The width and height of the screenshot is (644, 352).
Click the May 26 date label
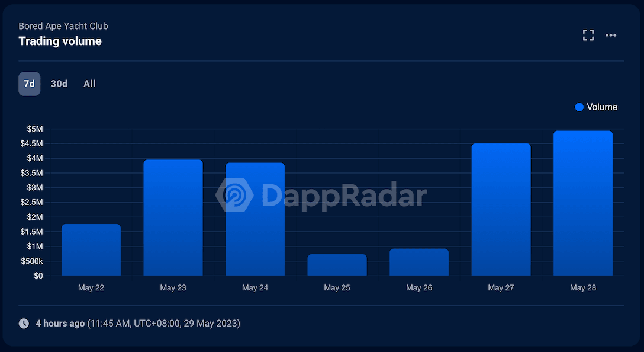419,288
